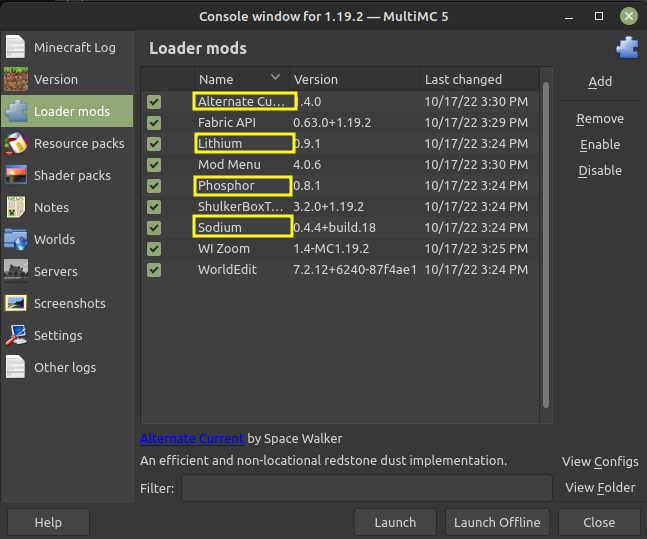Image resolution: width=647 pixels, height=539 pixels.
Task: Switch to the Version page
Action: 67,79
